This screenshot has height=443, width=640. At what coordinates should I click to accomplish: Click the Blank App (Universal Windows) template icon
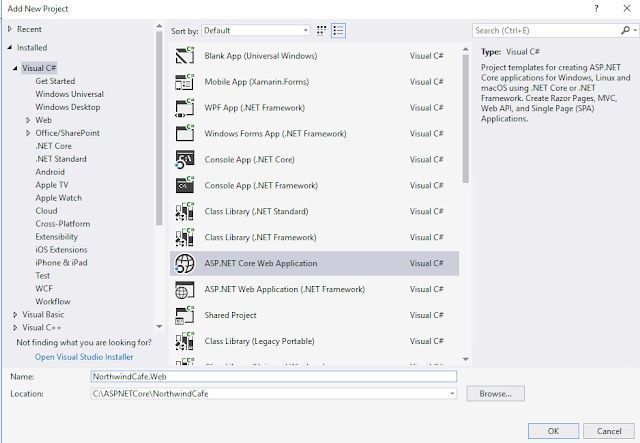click(x=184, y=56)
